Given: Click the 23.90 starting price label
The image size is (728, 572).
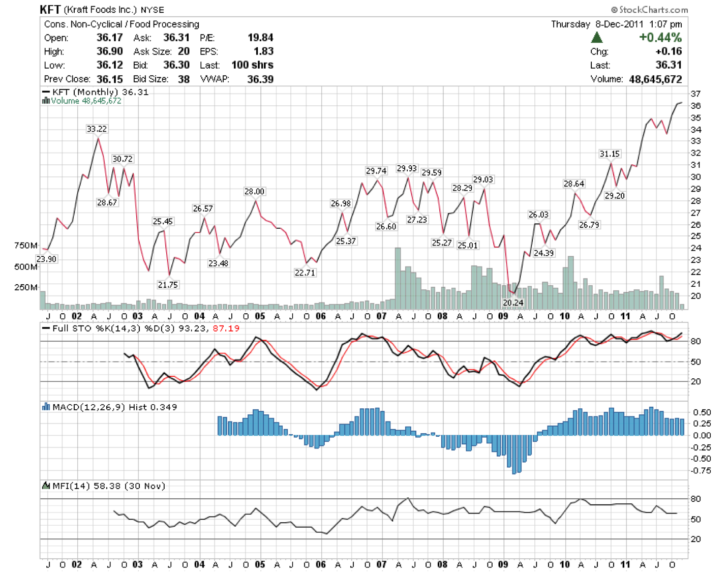Looking at the screenshot, I should coord(46,259).
